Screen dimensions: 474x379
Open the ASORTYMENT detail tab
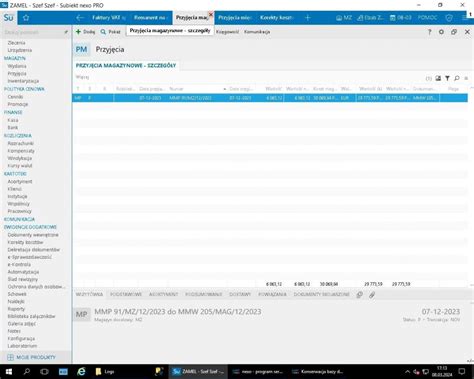click(163, 294)
